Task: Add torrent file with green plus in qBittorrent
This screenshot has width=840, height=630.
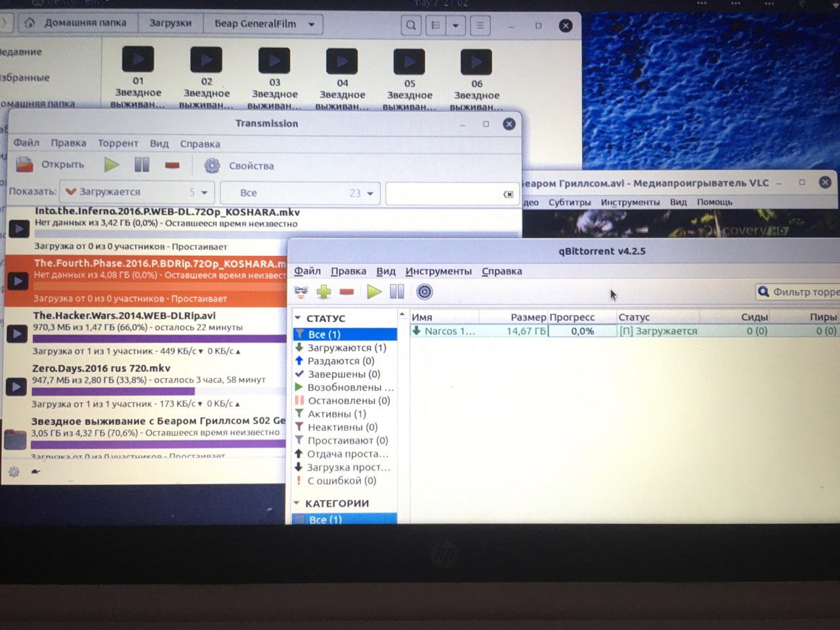Action: click(x=324, y=292)
